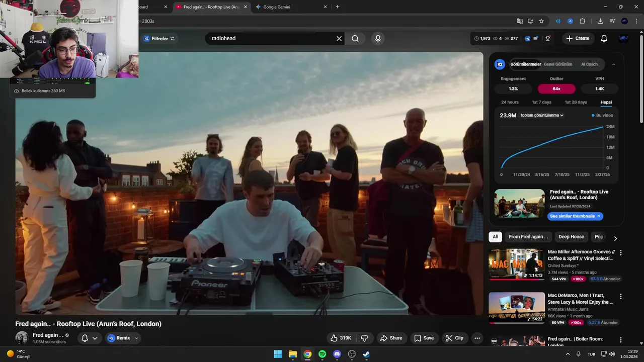Open the Fred again channel avatar

point(22,338)
